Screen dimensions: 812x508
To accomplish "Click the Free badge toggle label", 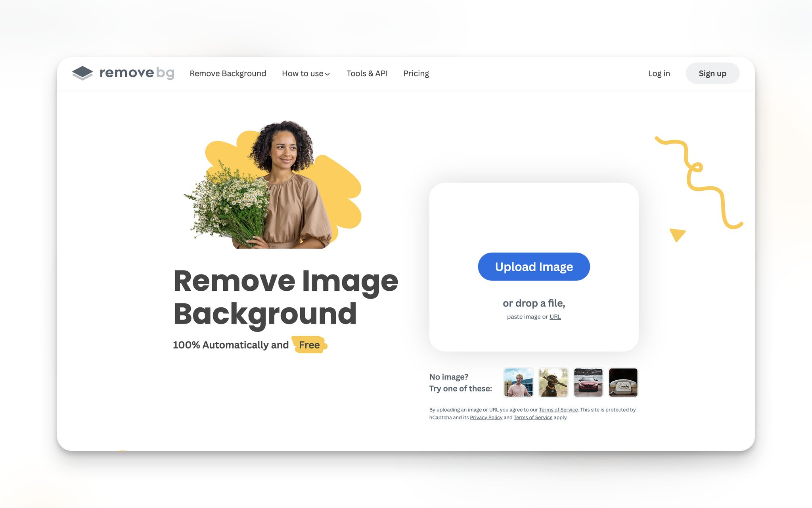I will click(309, 344).
